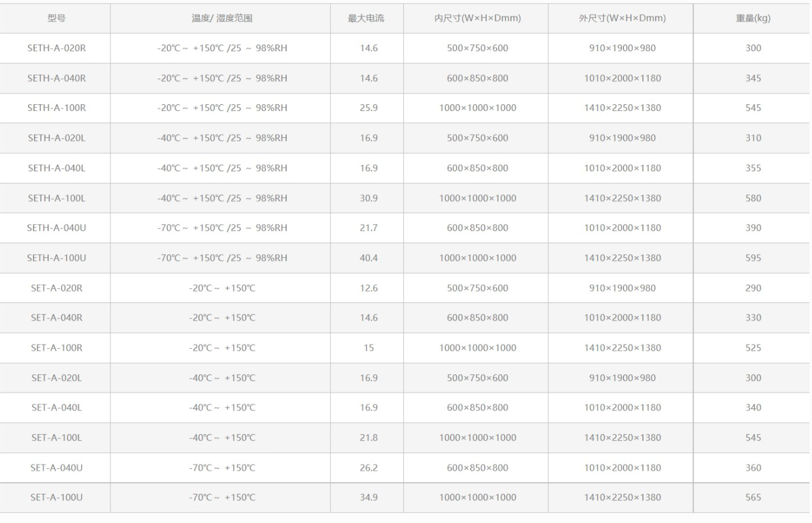Select the SET-A-020R model cell
Screen dimensions: 812x523
click(56, 288)
